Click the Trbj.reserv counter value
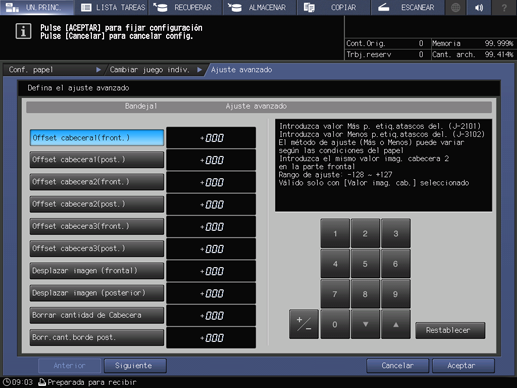Viewport: 517px width, 388px height. [x=421, y=54]
